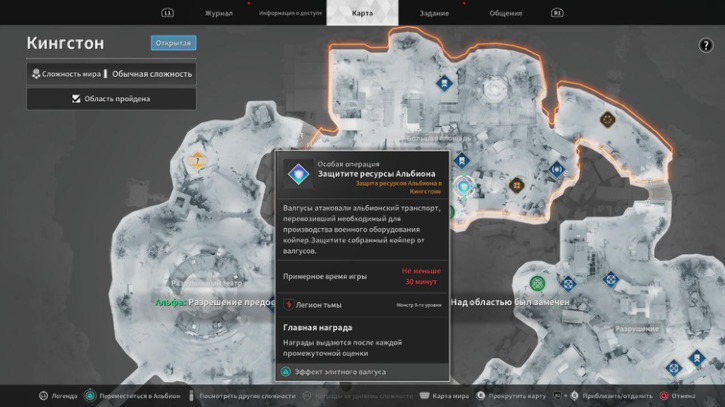Go to the Общение tab
The image size is (725, 407).
[506, 13]
